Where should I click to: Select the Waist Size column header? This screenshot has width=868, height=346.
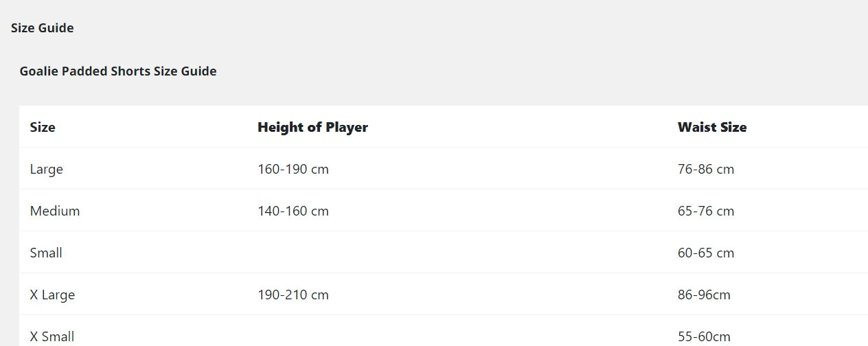[x=712, y=127]
